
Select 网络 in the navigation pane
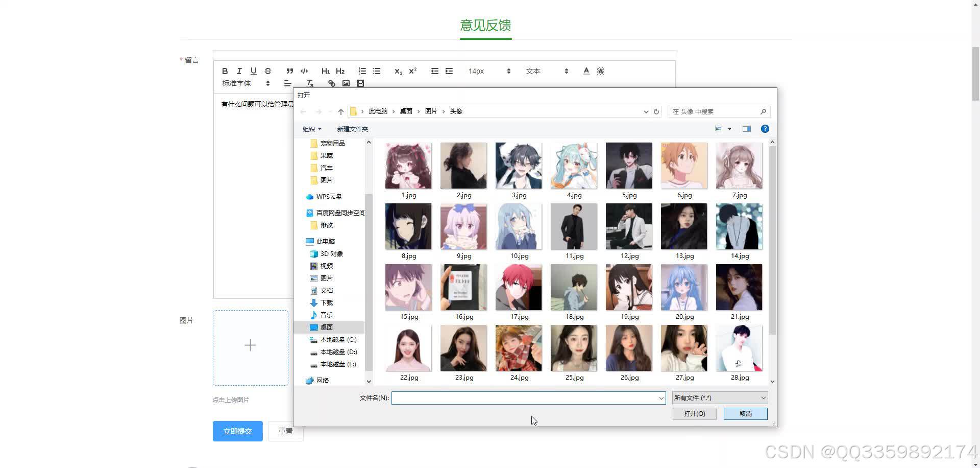[322, 381]
